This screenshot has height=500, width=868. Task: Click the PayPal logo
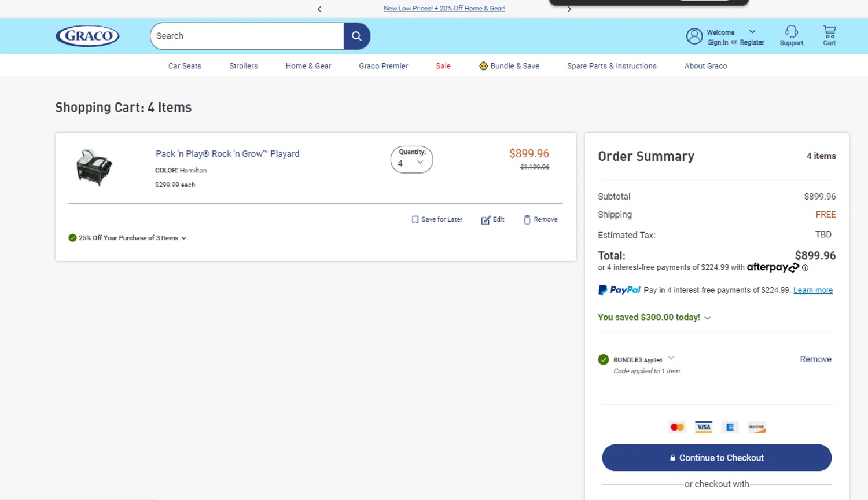click(x=619, y=290)
